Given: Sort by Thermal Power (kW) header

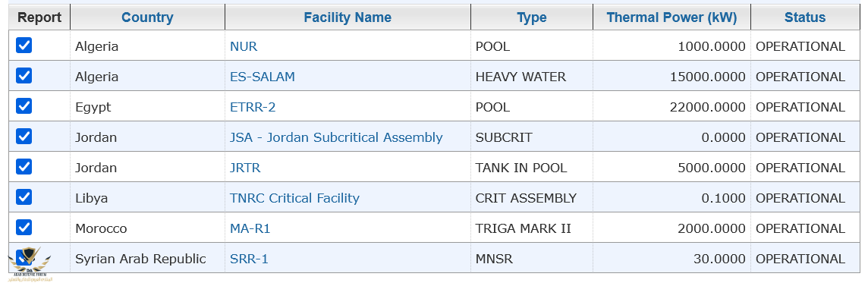Looking at the screenshot, I should tap(671, 17).
